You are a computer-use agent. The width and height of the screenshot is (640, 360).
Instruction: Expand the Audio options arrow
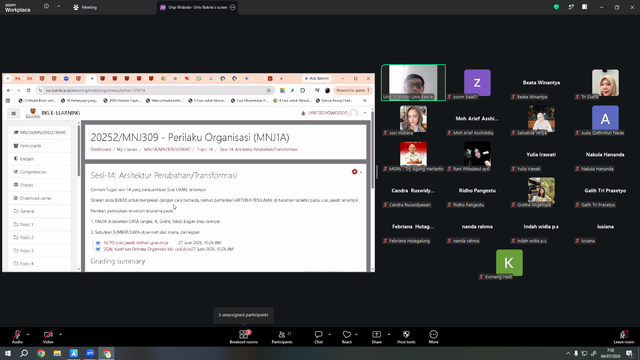click(x=28, y=334)
